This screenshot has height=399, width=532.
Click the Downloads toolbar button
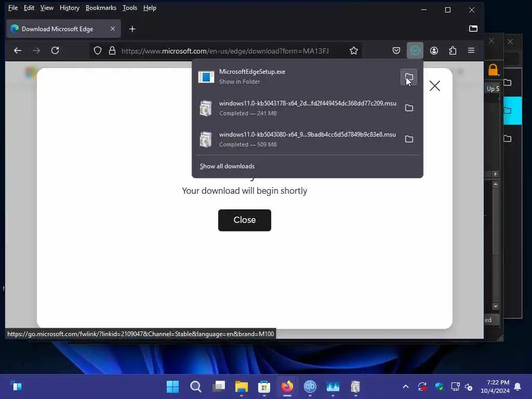(415, 50)
